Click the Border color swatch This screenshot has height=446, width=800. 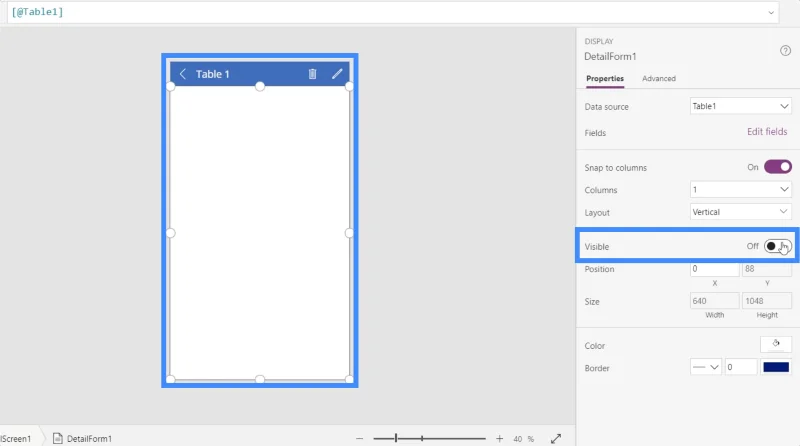(x=776, y=367)
